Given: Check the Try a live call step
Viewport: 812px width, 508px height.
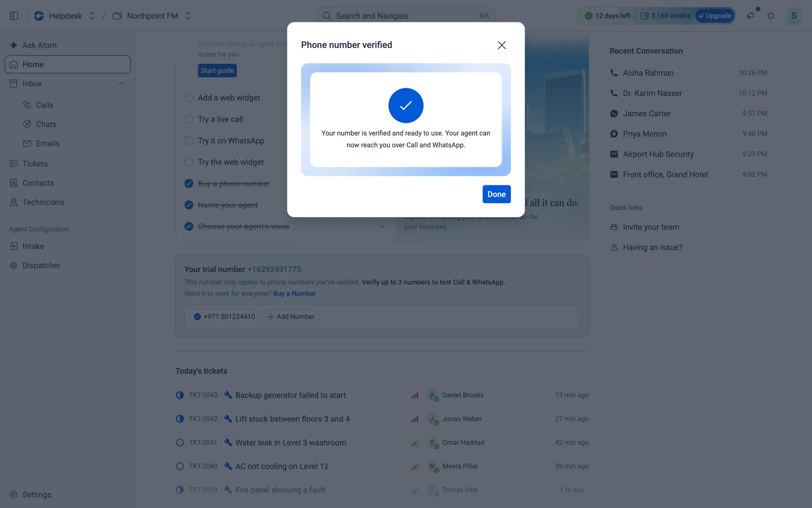Looking at the screenshot, I should (189, 119).
